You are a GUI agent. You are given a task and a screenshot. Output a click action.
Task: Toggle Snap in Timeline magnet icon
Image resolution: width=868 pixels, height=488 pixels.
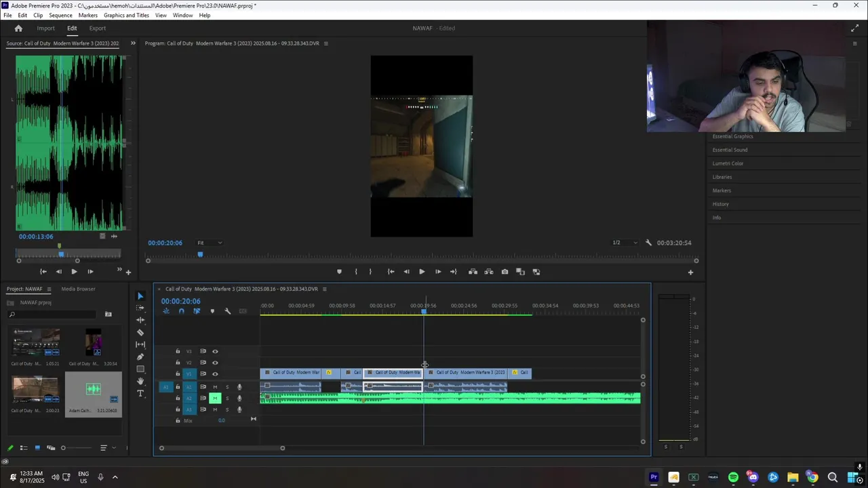181,311
